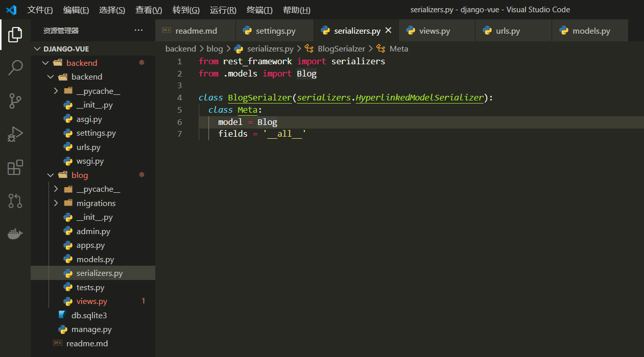
Task: Expand the __pycache__ folder under blog
Action: point(56,189)
